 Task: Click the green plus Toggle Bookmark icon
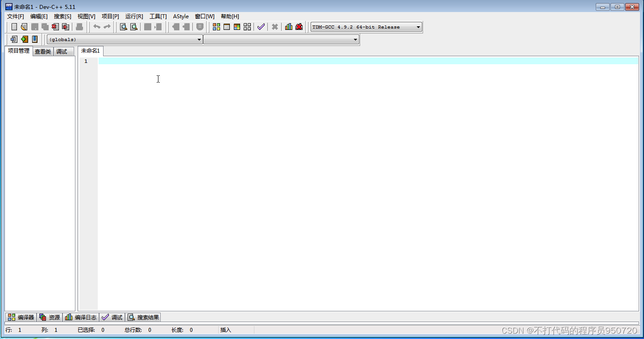pos(25,39)
